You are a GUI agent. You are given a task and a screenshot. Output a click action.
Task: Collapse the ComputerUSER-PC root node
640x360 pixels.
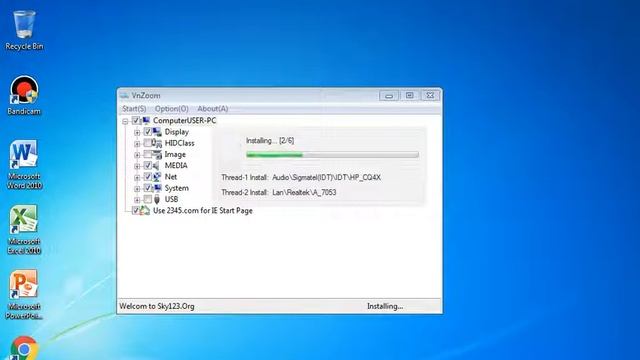[x=125, y=121]
